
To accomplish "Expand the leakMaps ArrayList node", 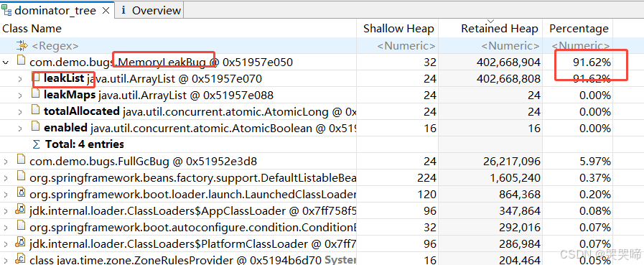I will 19,96.
